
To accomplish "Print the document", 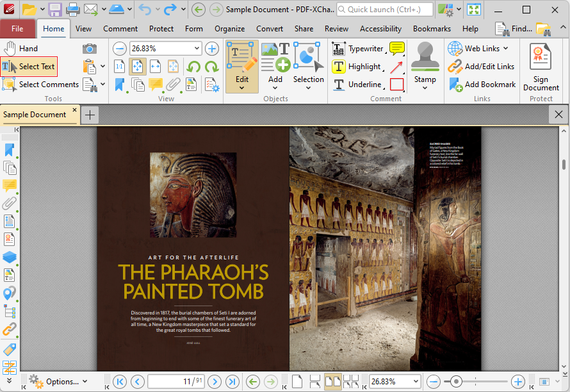I will [x=73, y=10].
